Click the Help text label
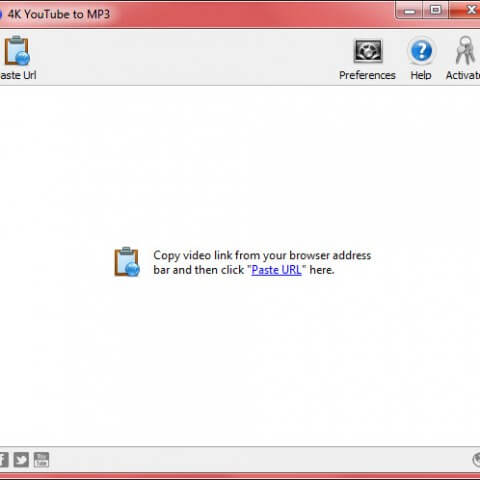The image size is (480, 480). [421, 75]
